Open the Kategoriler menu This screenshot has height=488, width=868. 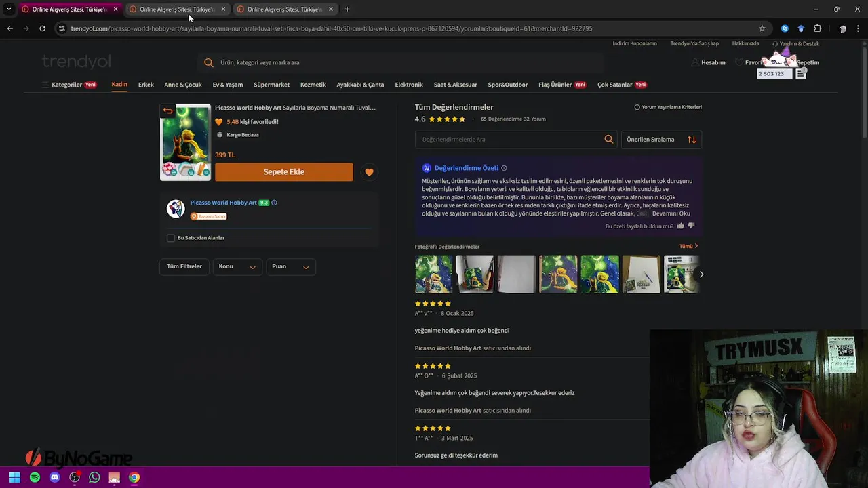[x=68, y=85]
